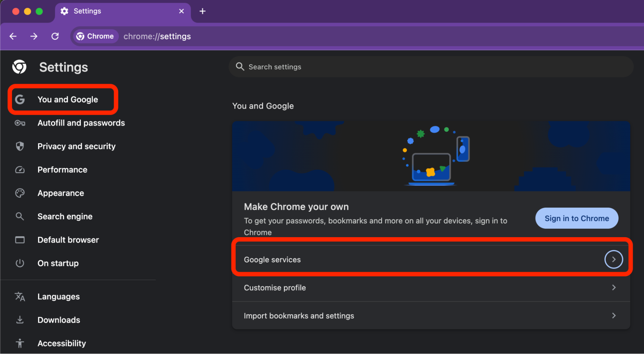Click the shield icon for Privacy
Viewport: 644px width, 354px height.
(20, 146)
